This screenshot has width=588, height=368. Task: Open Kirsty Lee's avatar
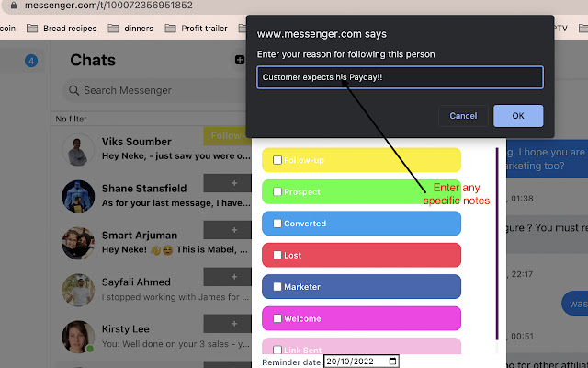coord(78,337)
